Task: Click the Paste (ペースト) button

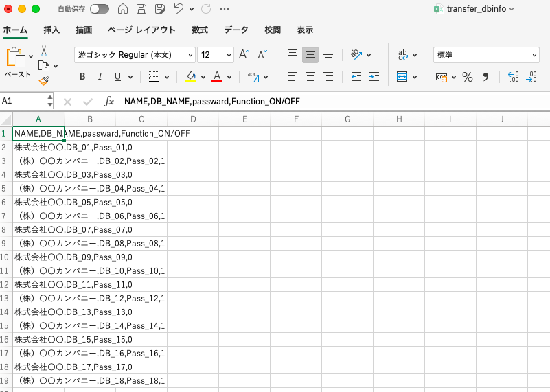Action: coord(16,62)
